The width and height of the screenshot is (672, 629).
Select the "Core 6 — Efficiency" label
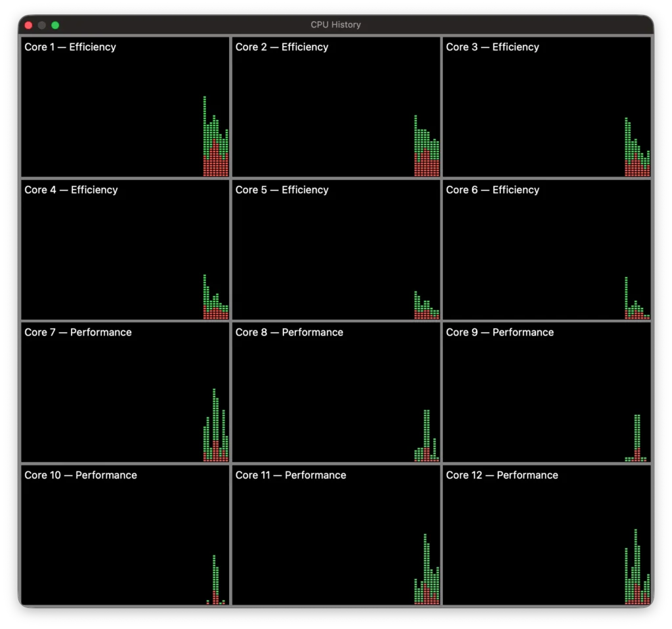[492, 190]
